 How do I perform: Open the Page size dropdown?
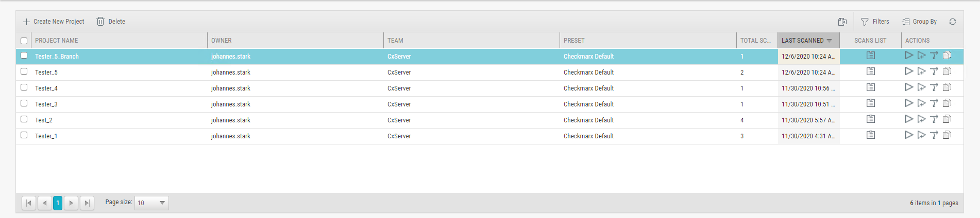151,203
